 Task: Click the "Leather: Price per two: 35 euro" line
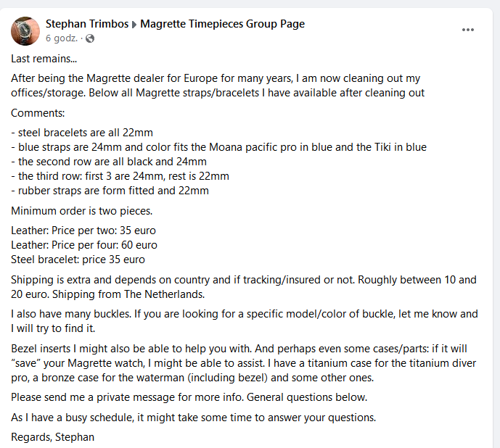[83, 231]
